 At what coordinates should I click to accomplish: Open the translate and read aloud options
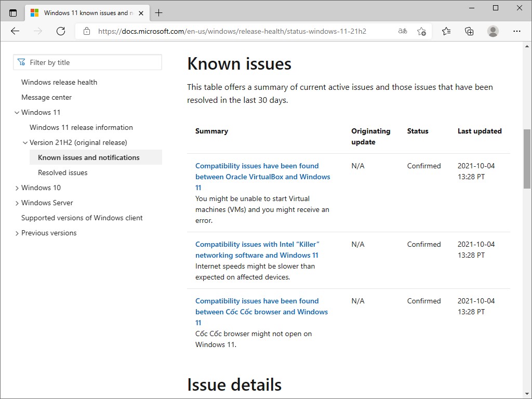pyautogui.click(x=402, y=31)
